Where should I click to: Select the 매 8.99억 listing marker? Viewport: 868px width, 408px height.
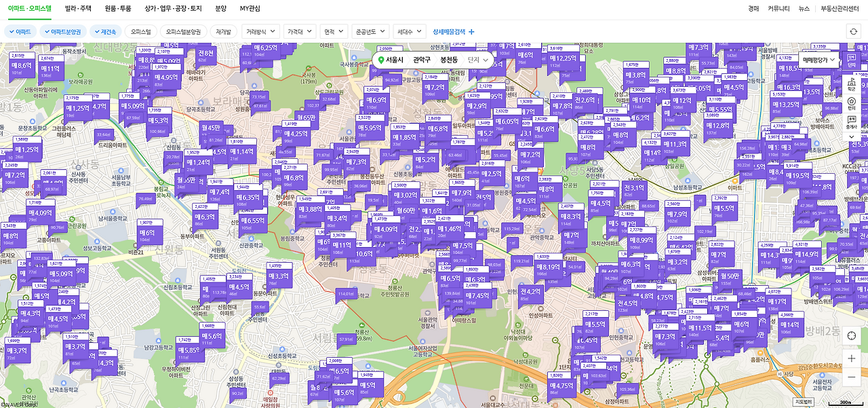[641, 241]
